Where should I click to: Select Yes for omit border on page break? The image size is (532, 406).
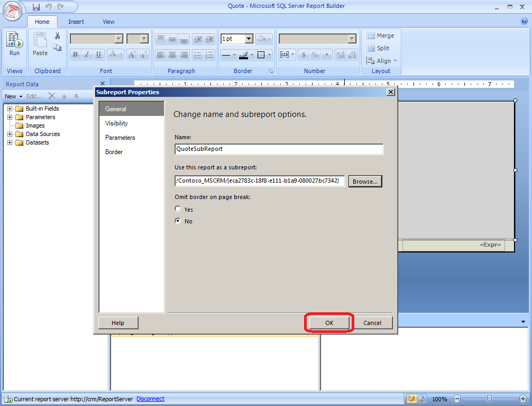pyautogui.click(x=178, y=209)
